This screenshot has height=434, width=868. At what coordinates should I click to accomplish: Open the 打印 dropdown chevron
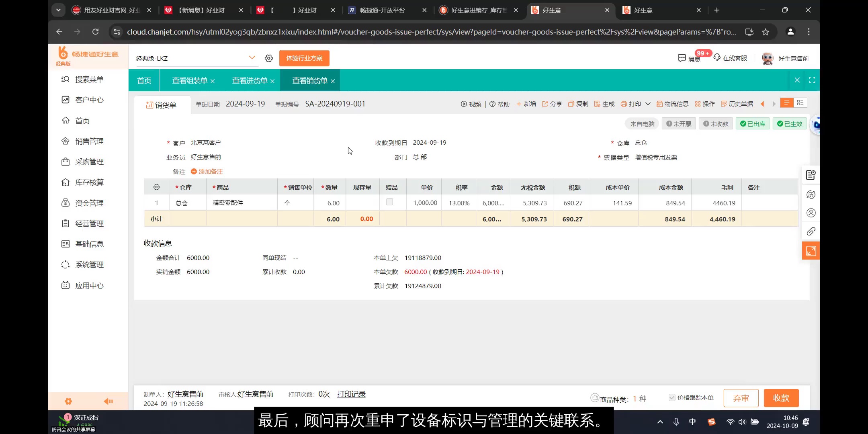click(648, 104)
